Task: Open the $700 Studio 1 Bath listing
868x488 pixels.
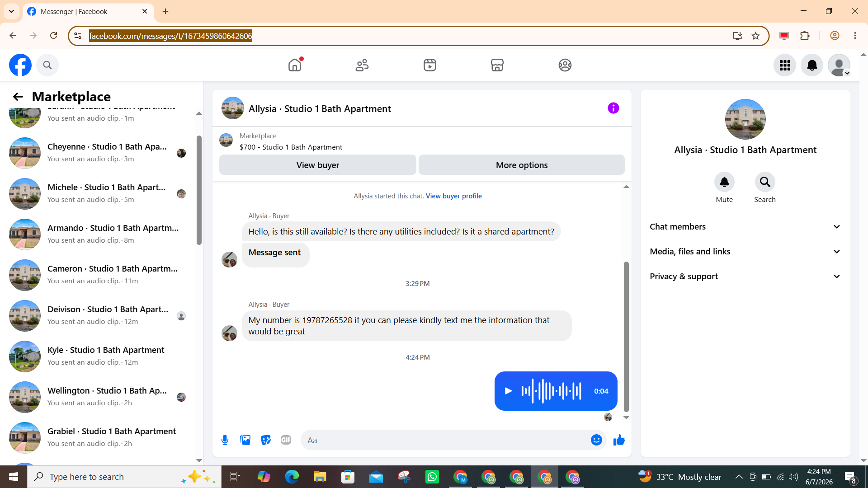Action: point(291,147)
